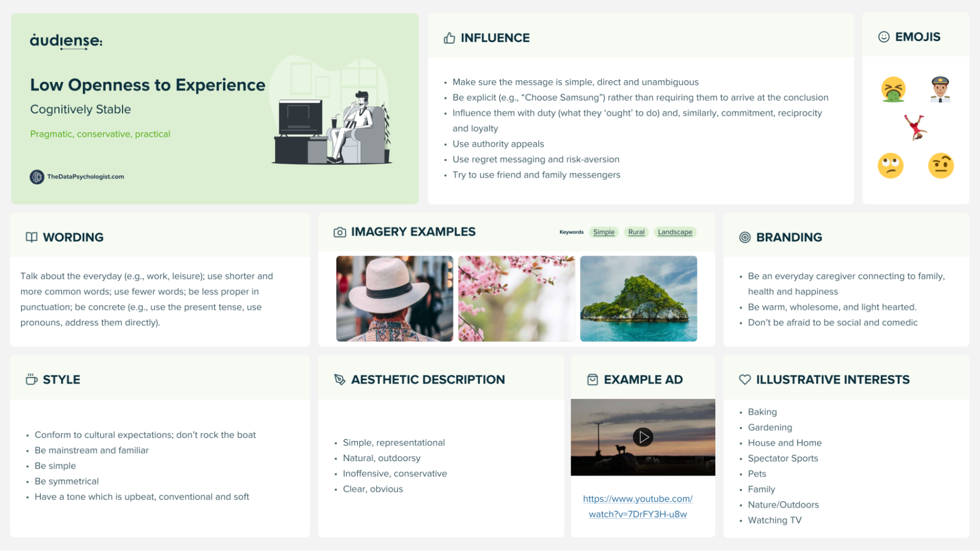This screenshot has height=551, width=980.
Task: Click the INFLUENCE heading
Action: point(495,38)
